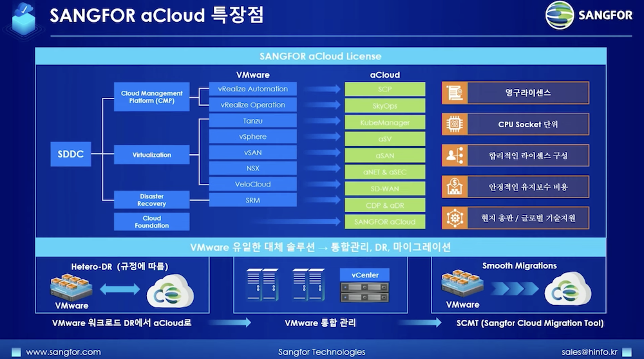Click the vCenter label
This screenshot has width=644, height=359.
tap(365, 275)
